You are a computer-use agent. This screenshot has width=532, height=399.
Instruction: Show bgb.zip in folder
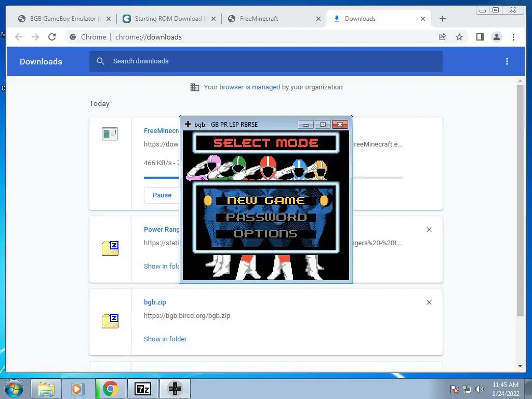tap(165, 339)
